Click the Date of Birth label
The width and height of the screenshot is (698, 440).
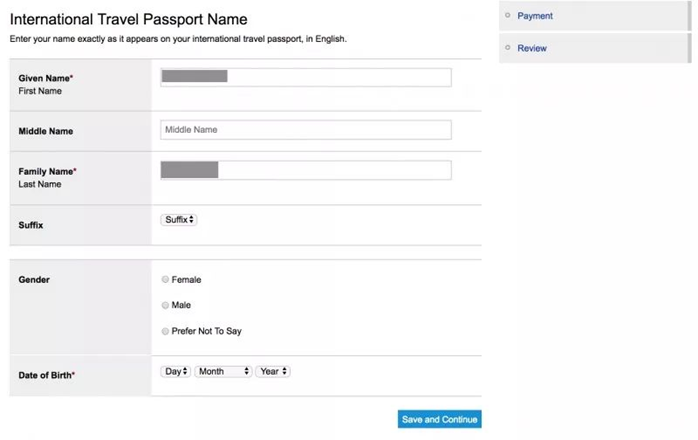46,375
